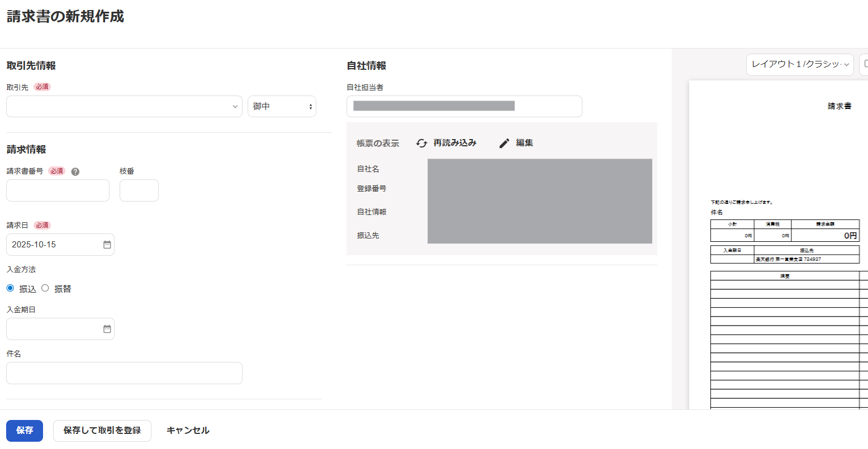Click the 入金期日 date field
Image resolution: width=868 pixels, height=449 pixels.
pyautogui.click(x=53, y=329)
